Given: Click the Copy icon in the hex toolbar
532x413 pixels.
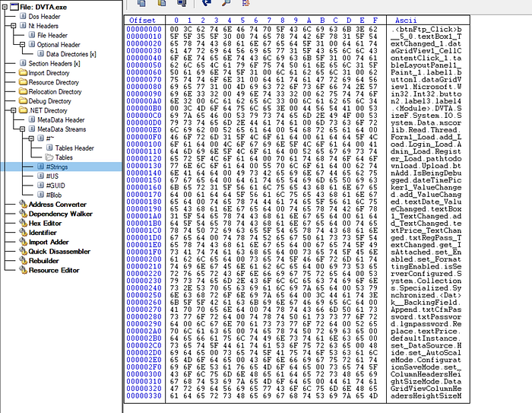Looking at the screenshot, I should point(142,3).
